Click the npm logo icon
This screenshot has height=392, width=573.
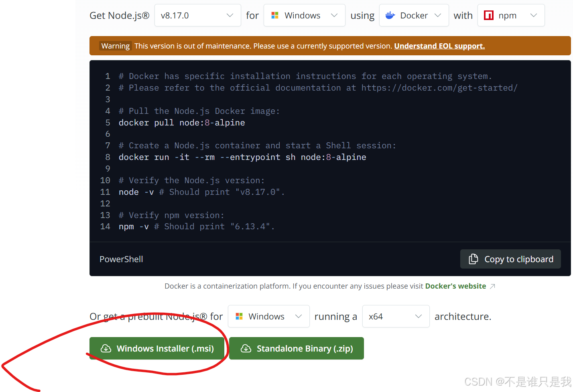489,16
